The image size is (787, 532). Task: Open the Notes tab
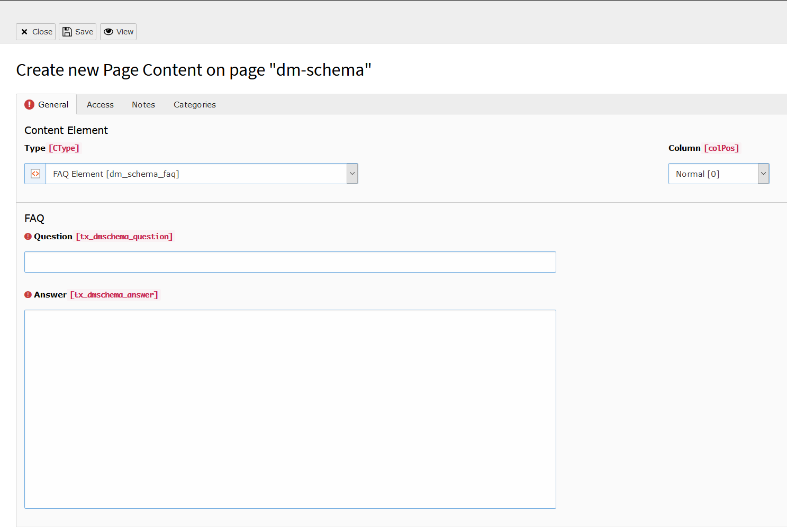click(x=143, y=105)
